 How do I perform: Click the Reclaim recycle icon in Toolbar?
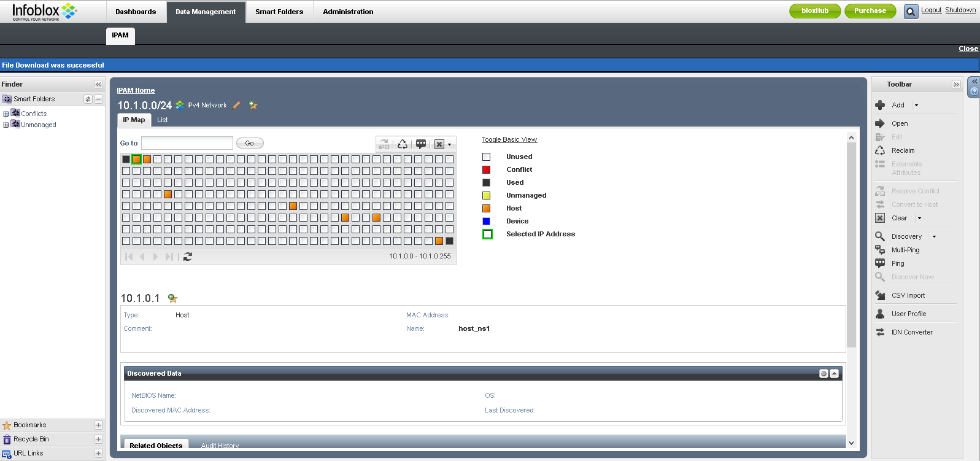[880, 150]
